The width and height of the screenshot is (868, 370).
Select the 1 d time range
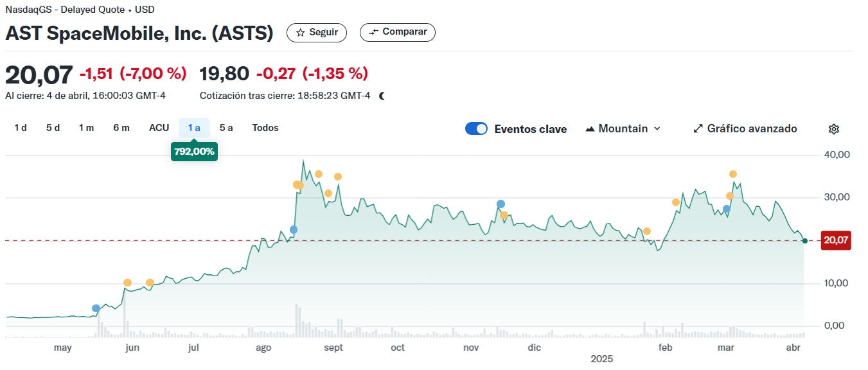tap(21, 128)
